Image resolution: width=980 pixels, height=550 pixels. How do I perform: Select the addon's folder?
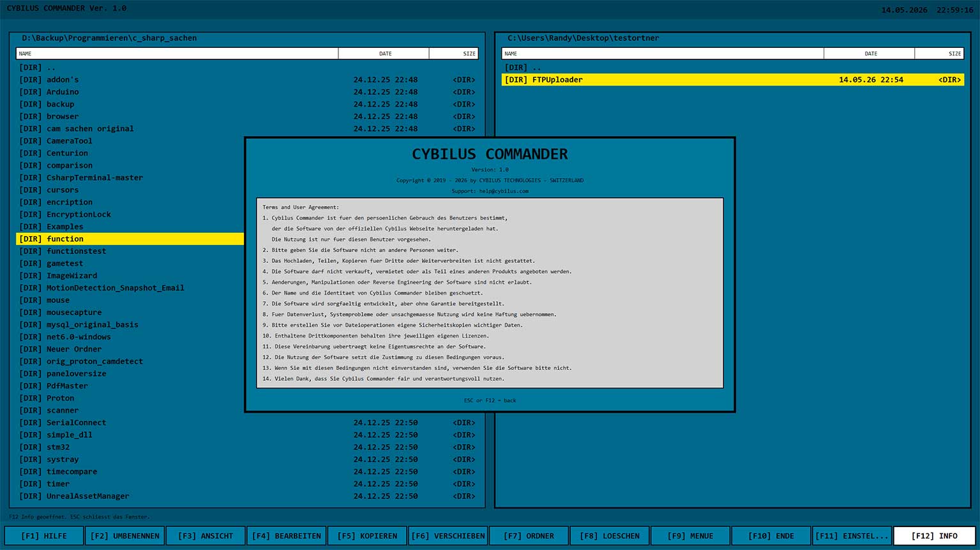[247, 80]
